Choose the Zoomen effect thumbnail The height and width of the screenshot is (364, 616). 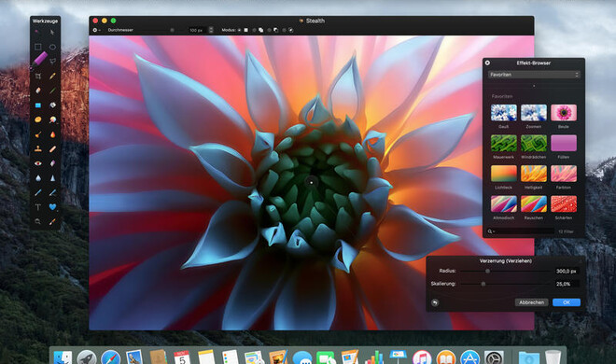[534, 113]
